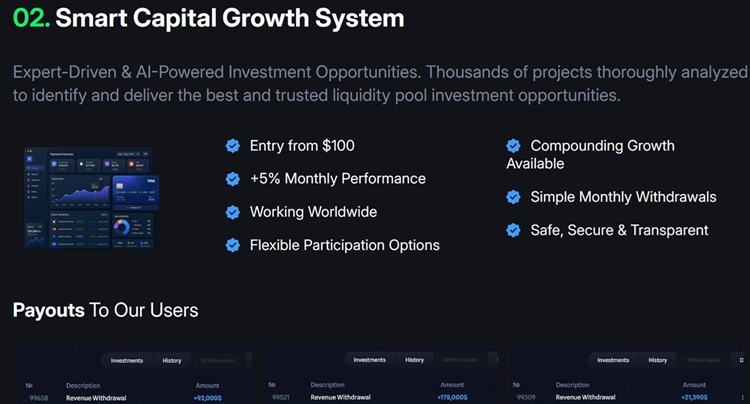This screenshot has height=404, width=750.
Task: Click the checkmark badge next to Compounding Growth
Action: (x=513, y=145)
